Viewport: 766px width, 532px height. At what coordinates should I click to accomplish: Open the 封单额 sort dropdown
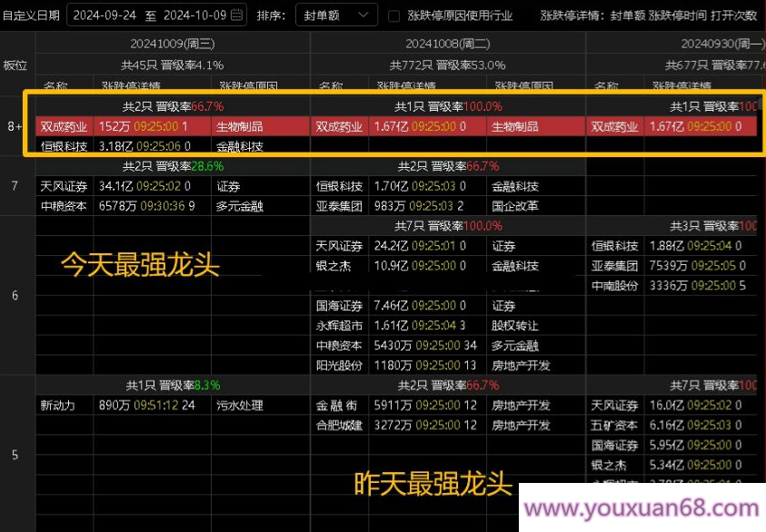coord(336,15)
